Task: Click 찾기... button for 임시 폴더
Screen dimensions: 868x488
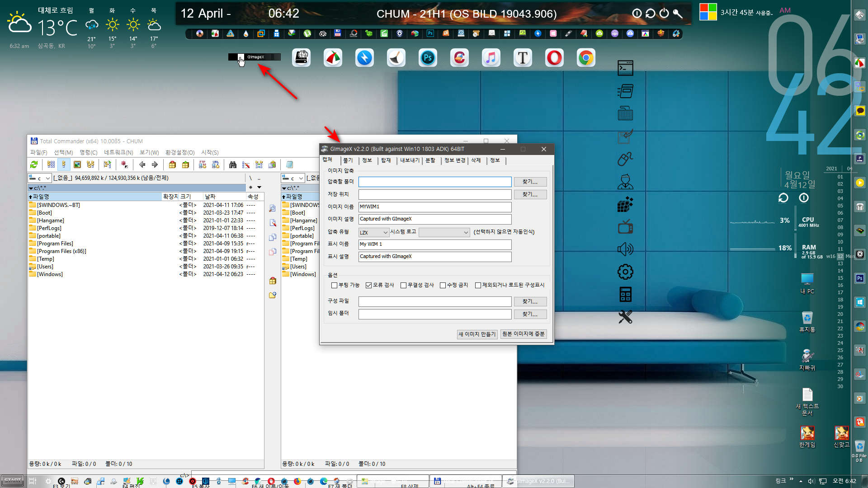Action: click(x=530, y=314)
